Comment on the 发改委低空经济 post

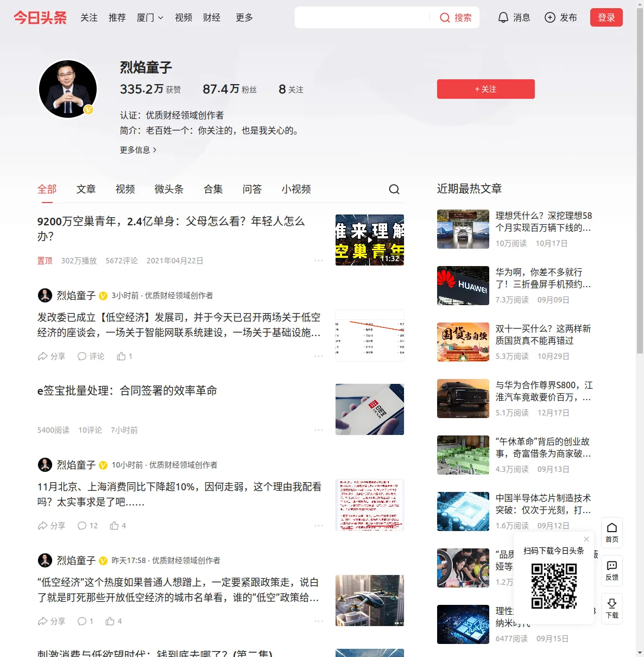pos(91,356)
